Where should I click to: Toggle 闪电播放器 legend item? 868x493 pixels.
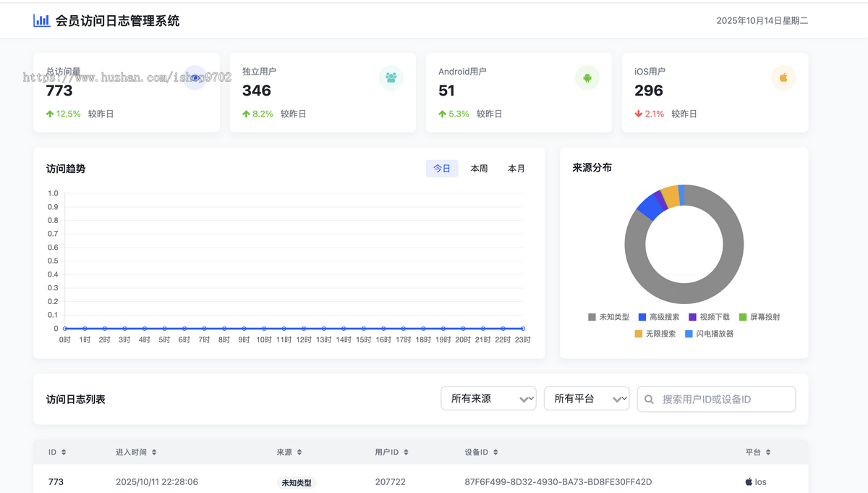pos(710,334)
